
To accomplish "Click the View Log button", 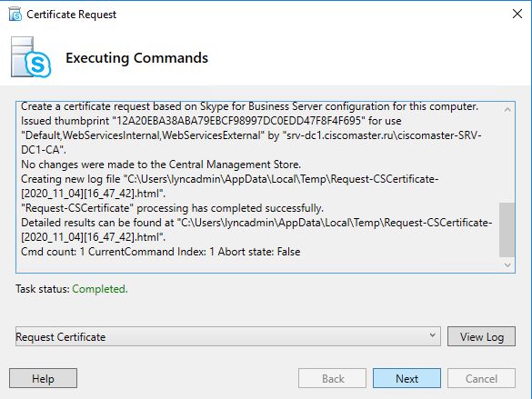I will click(481, 336).
